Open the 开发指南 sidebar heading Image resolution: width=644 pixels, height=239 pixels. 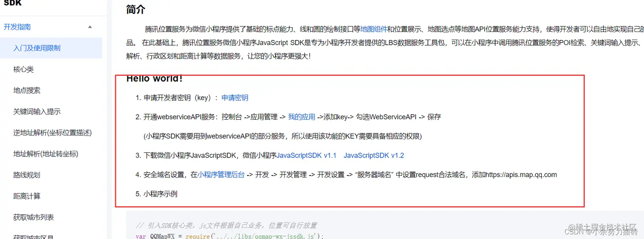point(17,27)
